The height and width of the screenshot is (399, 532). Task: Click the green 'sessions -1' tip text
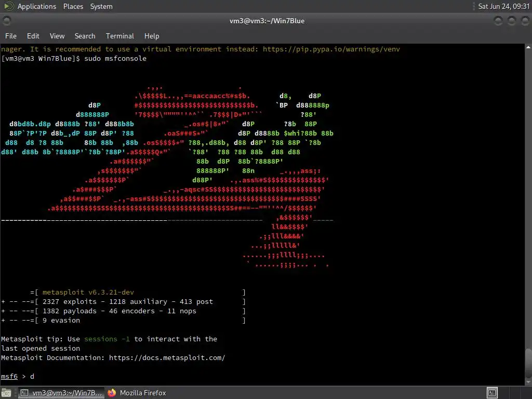pyautogui.click(x=107, y=339)
